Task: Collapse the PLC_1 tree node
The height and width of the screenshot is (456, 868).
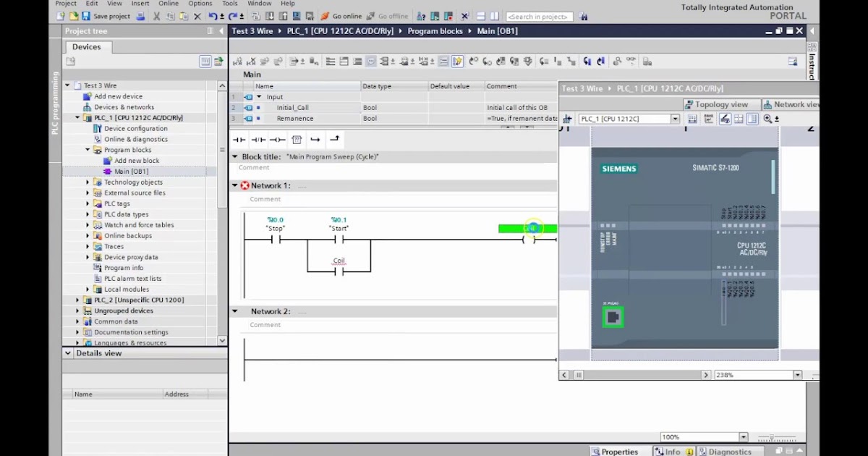Action: (x=78, y=117)
